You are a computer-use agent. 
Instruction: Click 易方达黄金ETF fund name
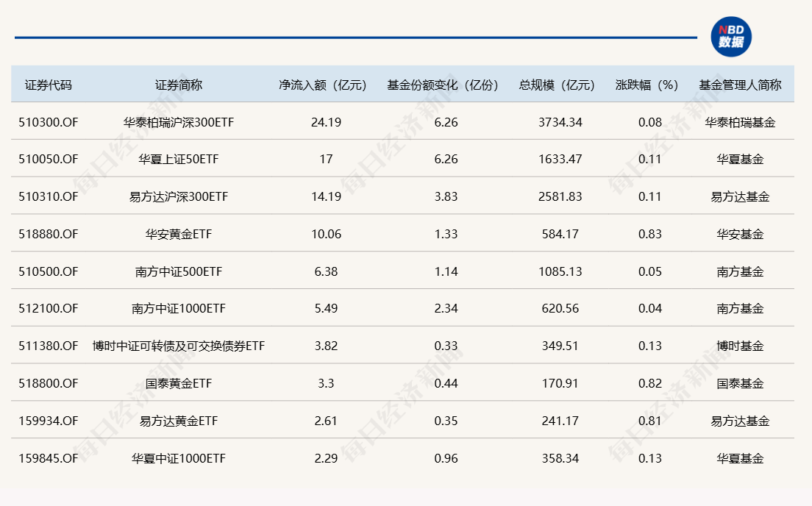(179, 421)
